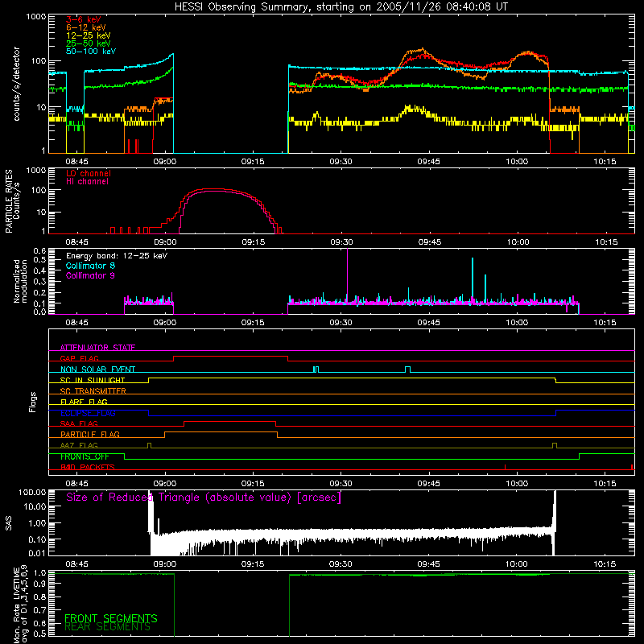644x644 pixels.
Task: Click the peak of particle rates LO curve
Action: click(213, 189)
